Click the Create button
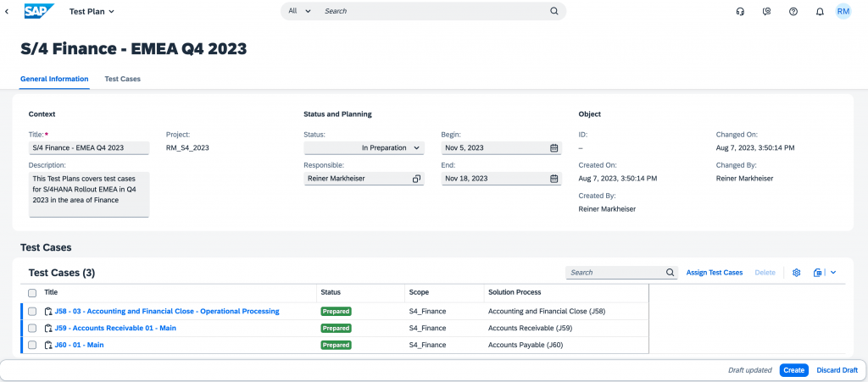The height and width of the screenshot is (382, 868). pyautogui.click(x=793, y=370)
